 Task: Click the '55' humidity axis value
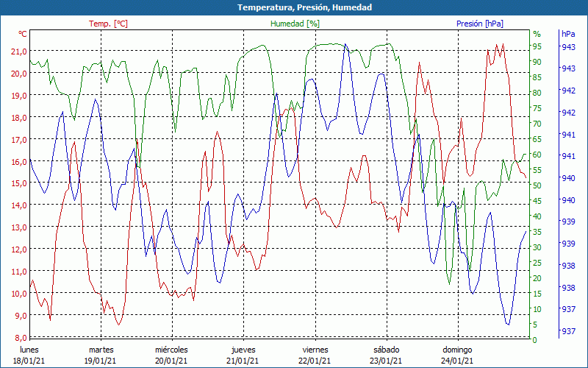[x=537, y=170]
